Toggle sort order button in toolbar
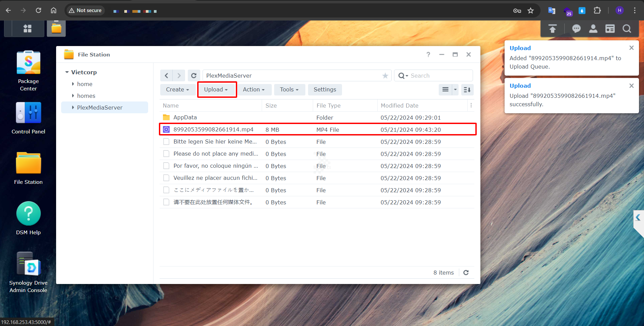 [467, 90]
